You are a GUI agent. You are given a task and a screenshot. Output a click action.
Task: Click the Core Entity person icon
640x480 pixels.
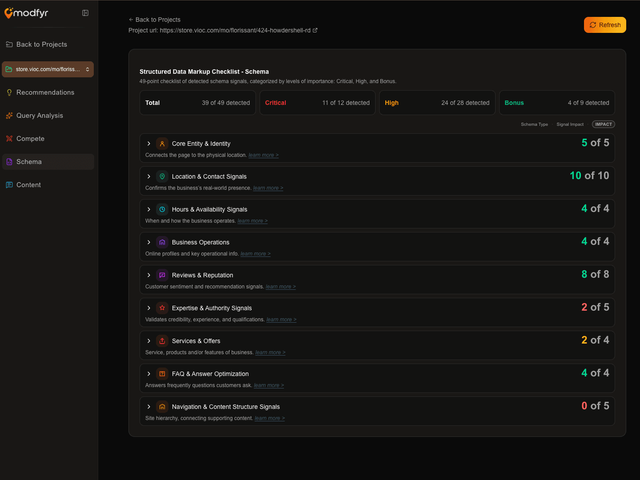(x=162, y=144)
